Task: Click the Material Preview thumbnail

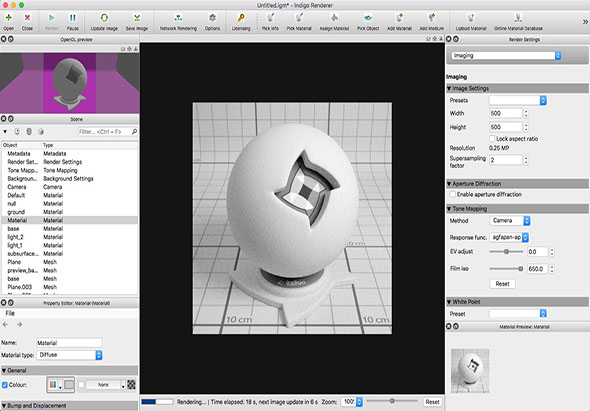Action: (470, 371)
